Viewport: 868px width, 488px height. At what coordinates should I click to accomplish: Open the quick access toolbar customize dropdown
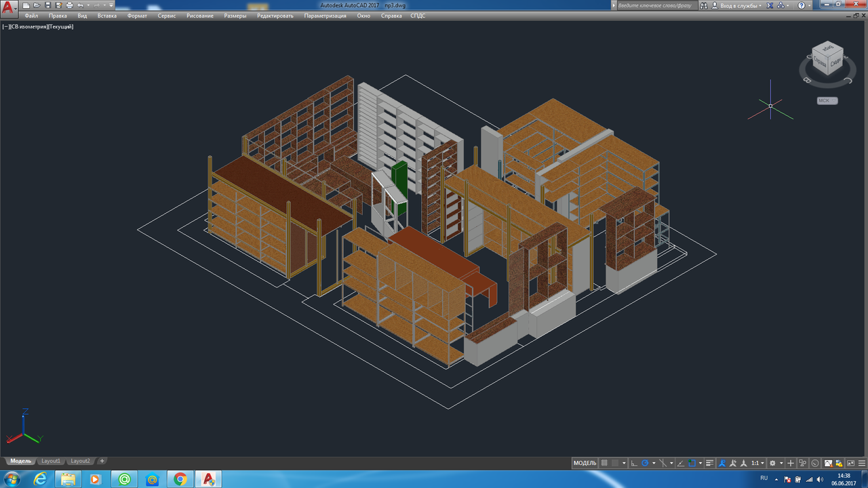(x=111, y=5)
